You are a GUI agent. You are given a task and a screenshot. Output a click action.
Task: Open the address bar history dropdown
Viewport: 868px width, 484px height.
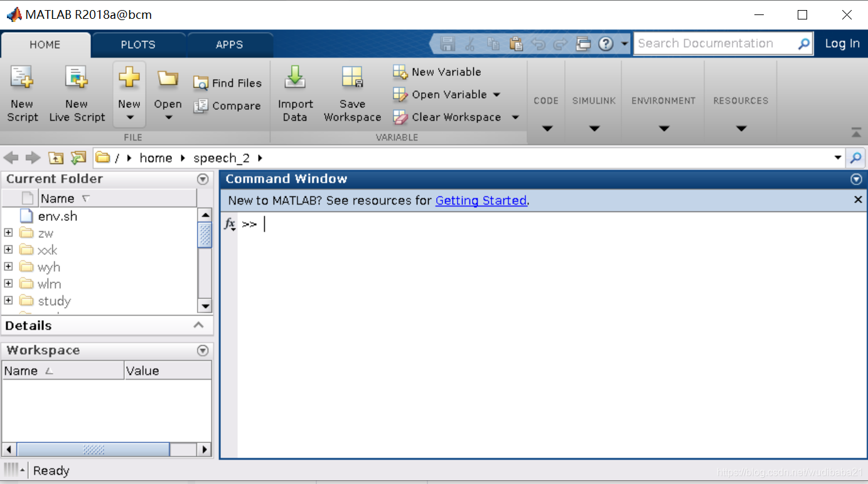tap(838, 158)
